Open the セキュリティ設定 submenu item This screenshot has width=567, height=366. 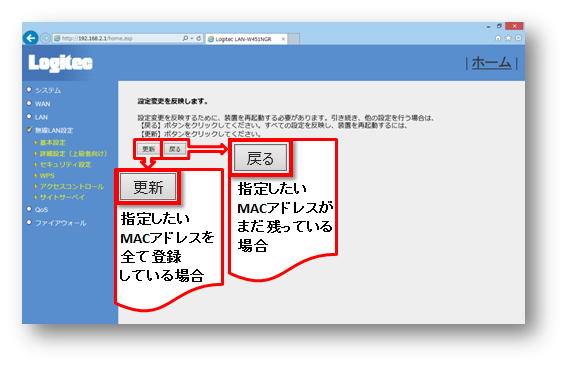click(65, 165)
